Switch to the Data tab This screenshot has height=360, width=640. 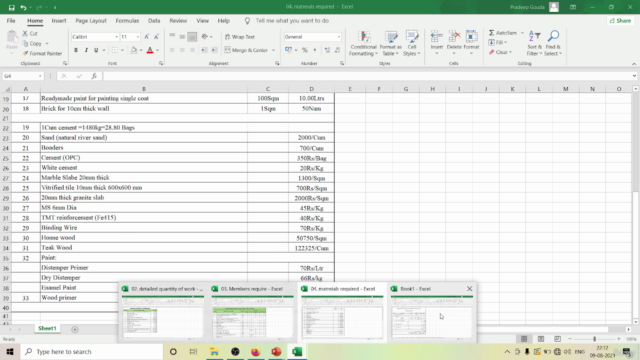coord(154,21)
